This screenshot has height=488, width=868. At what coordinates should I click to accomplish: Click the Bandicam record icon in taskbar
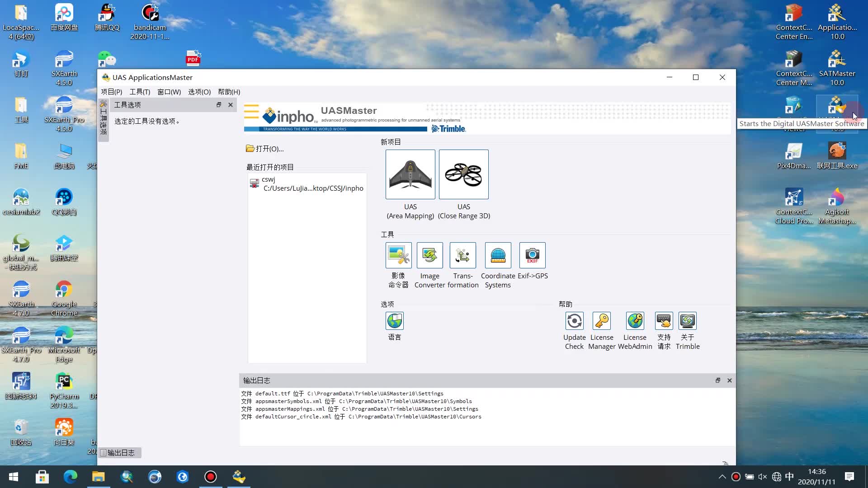[211, 477]
